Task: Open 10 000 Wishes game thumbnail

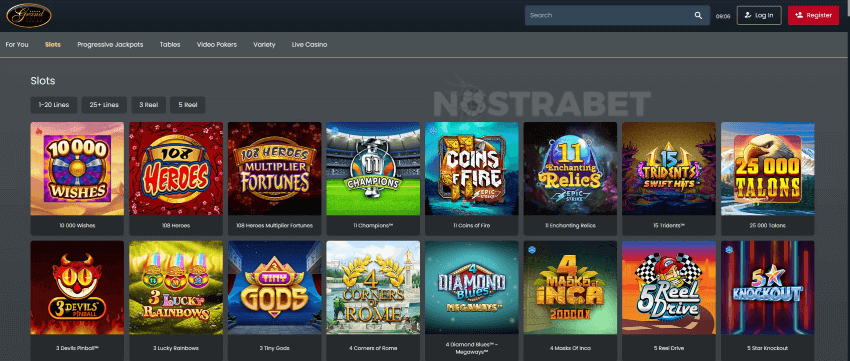Action: tap(77, 169)
